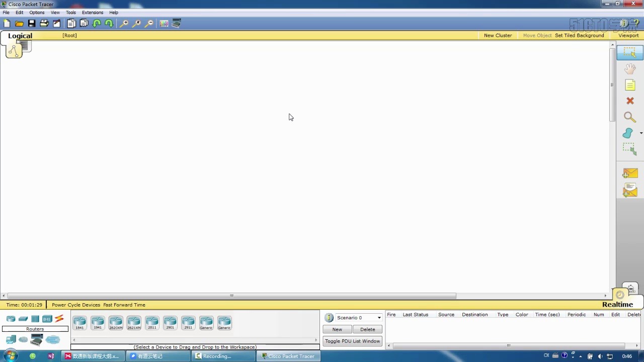This screenshot has width=644, height=362.
Task: Click the green Undo arrow
Action: (x=97, y=24)
